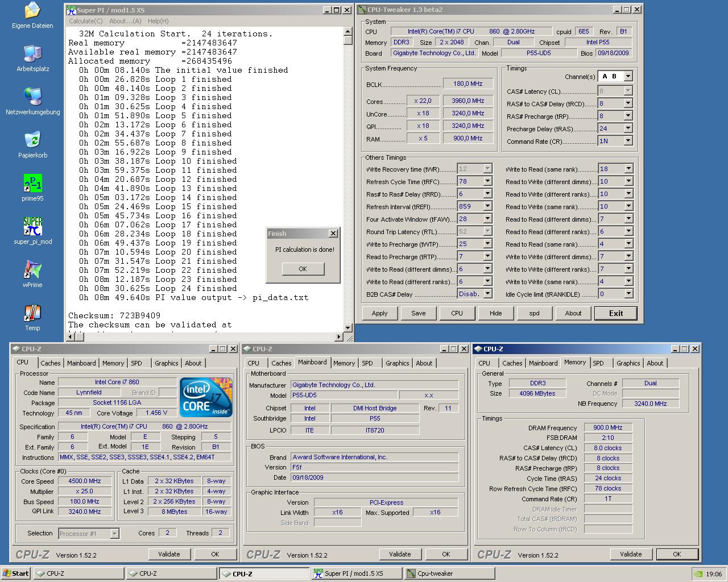Click the Start button on taskbar

(16, 573)
